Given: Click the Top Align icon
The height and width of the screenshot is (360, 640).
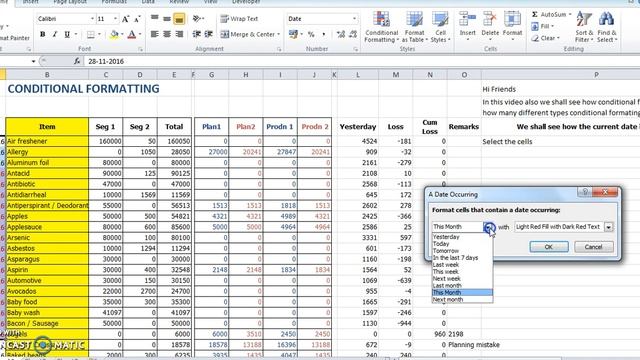Looking at the screenshot, I should pyautogui.click(x=155, y=18).
